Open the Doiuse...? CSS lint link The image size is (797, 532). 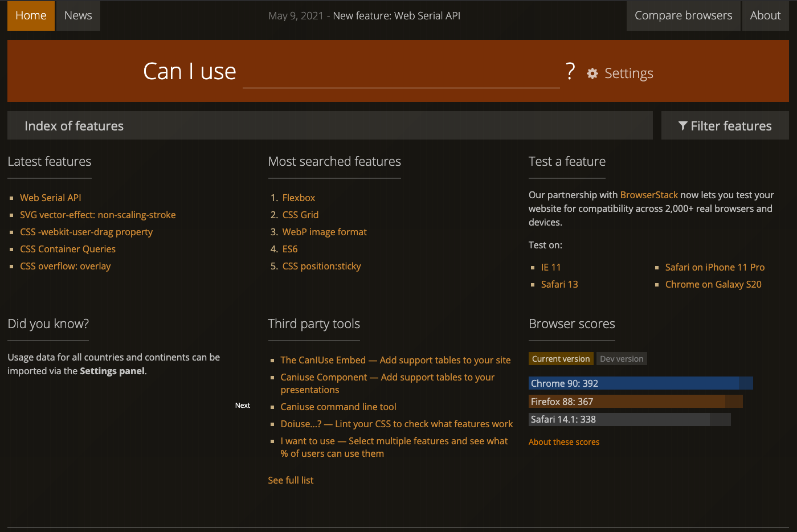click(397, 424)
